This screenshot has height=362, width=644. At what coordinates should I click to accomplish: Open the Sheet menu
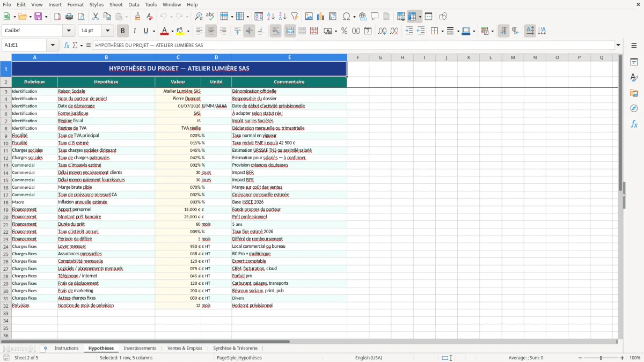pyautogui.click(x=116, y=4)
